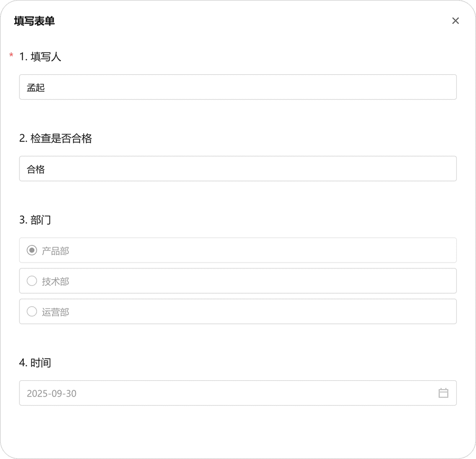476x459 pixels.
Task: Open the calendar date picker icon
Action: tap(443, 393)
